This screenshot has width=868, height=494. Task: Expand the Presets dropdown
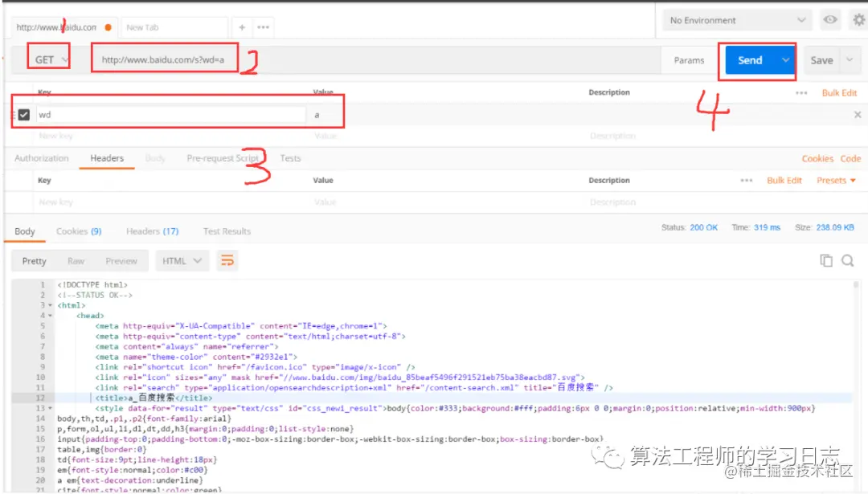click(x=836, y=181)
